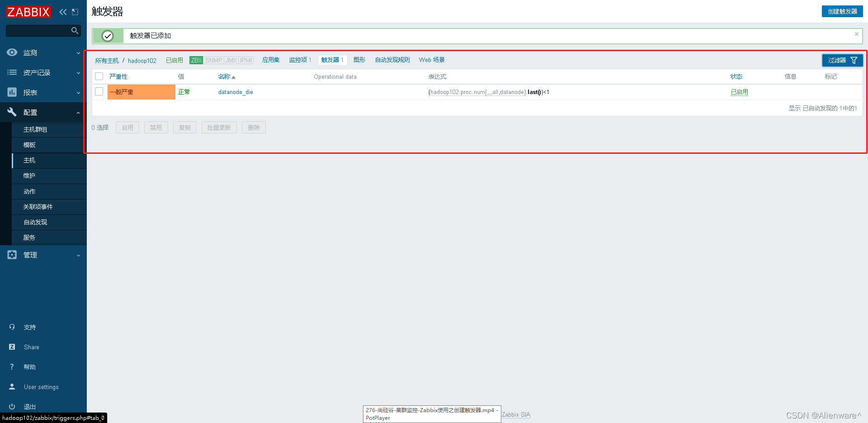Click the hadoop102 breadcrumb link

click(142, 61)
